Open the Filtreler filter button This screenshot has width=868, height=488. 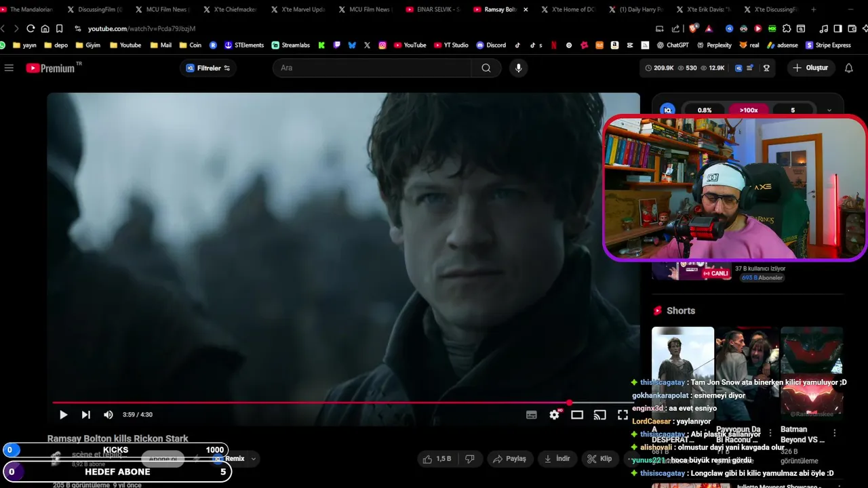[x=208, y=68]
